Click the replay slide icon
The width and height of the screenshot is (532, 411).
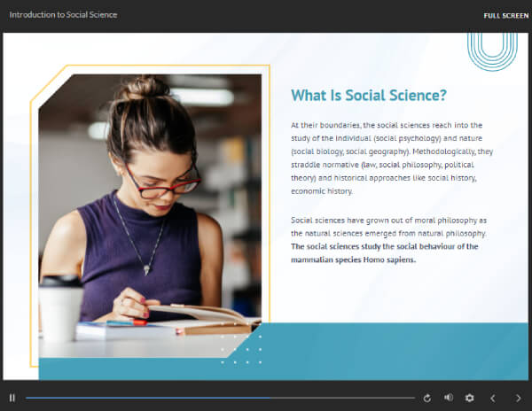[426, 398]
